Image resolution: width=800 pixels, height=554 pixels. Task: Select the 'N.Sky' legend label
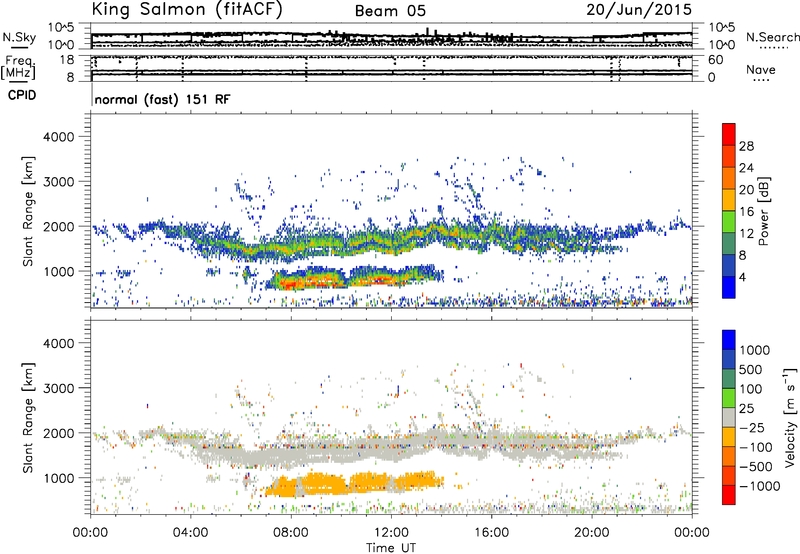click(19, 37)
